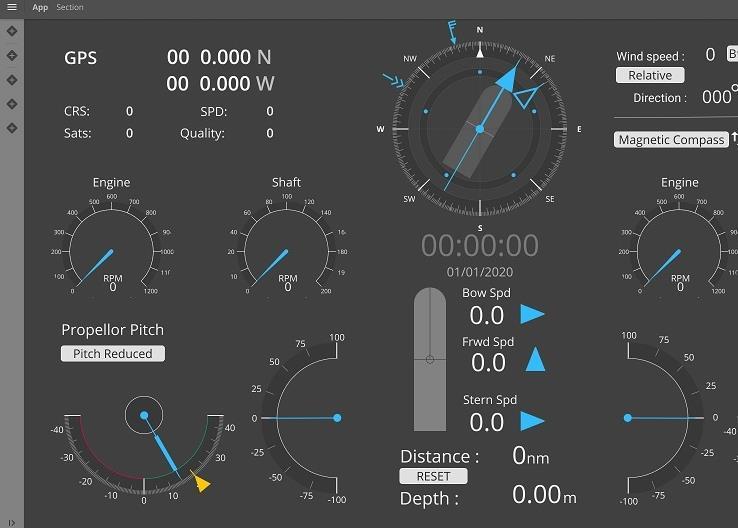Click the left rudder gauge blue handle
Image resolution: width=738 pixels, height=528 pixels.
click(x=337, y=418)
